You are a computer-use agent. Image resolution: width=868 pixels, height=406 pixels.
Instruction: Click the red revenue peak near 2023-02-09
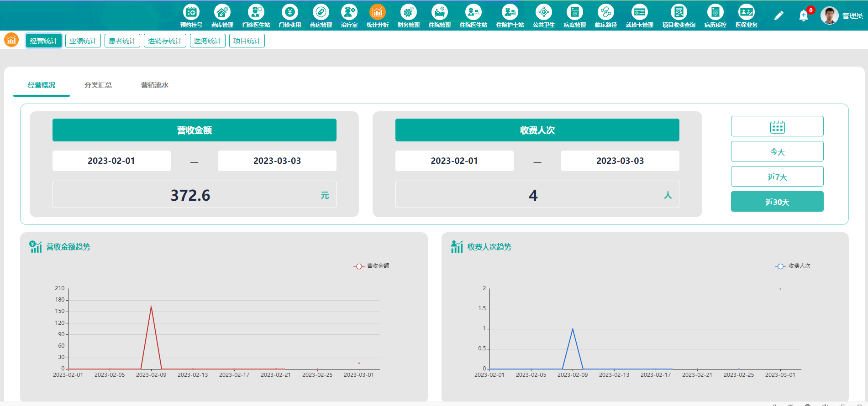151,307
